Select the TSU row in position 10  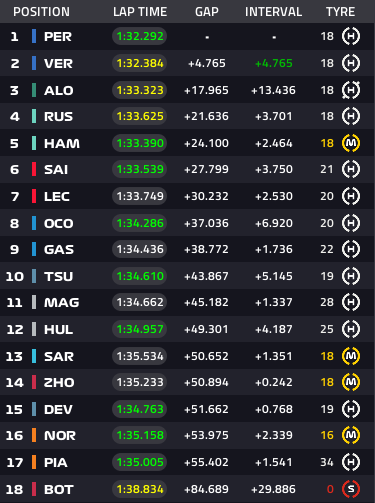pyautogui.click(x=187, y=276)
